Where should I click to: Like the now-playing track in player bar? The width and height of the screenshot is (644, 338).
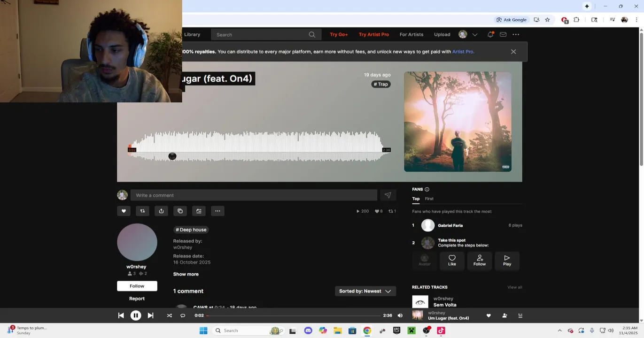tap(489, 315)
